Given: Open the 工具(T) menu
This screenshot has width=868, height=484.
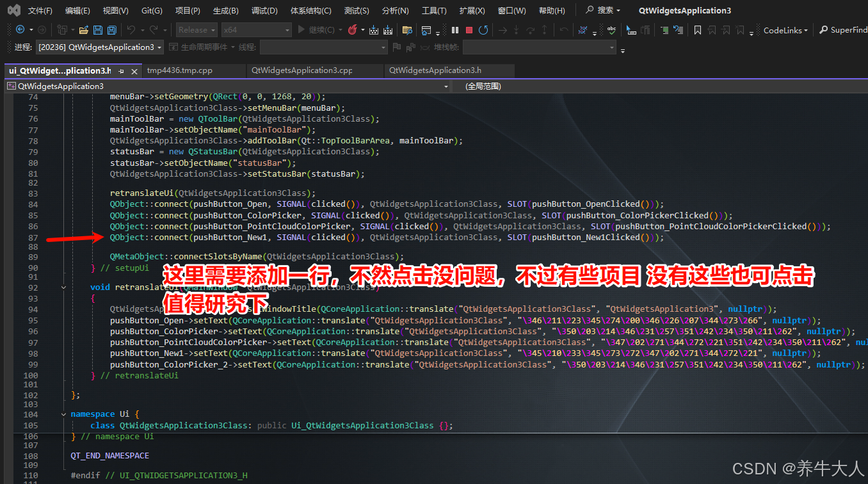Looking at the screenshot, I should 434,10.
